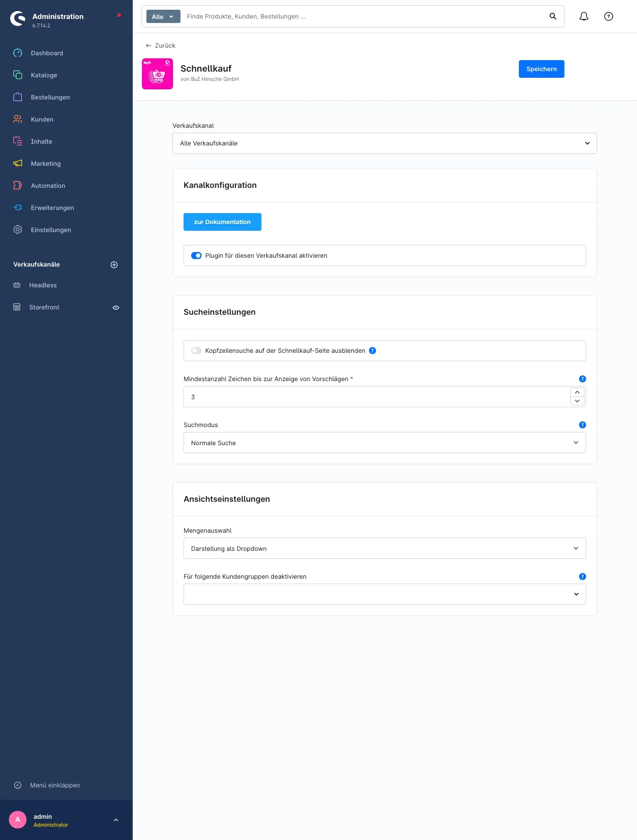Click the Administrator role label
The width and height of the screenshot is (637, 840).
[x=51, y=825]
